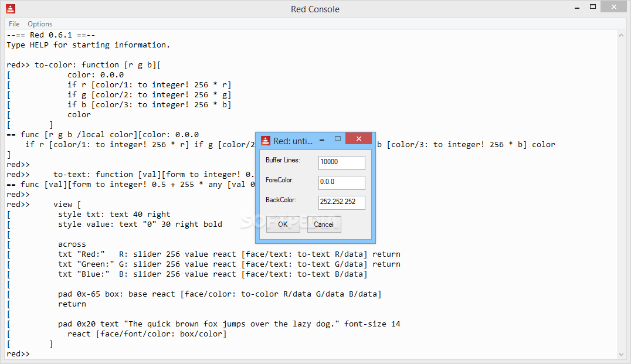
Task: Click the "--== Red 0.6.1 ==--" header line
Action: coord(50,35)
